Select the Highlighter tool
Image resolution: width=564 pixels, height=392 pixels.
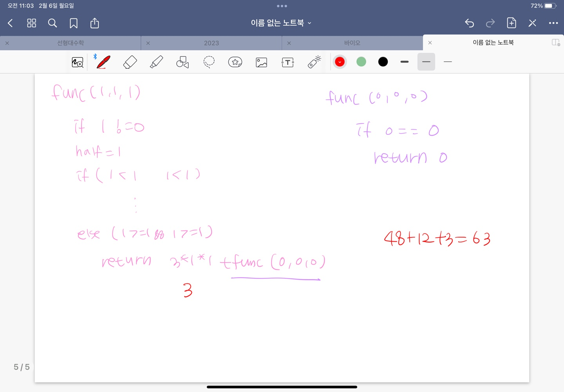(x=156, y=62)
